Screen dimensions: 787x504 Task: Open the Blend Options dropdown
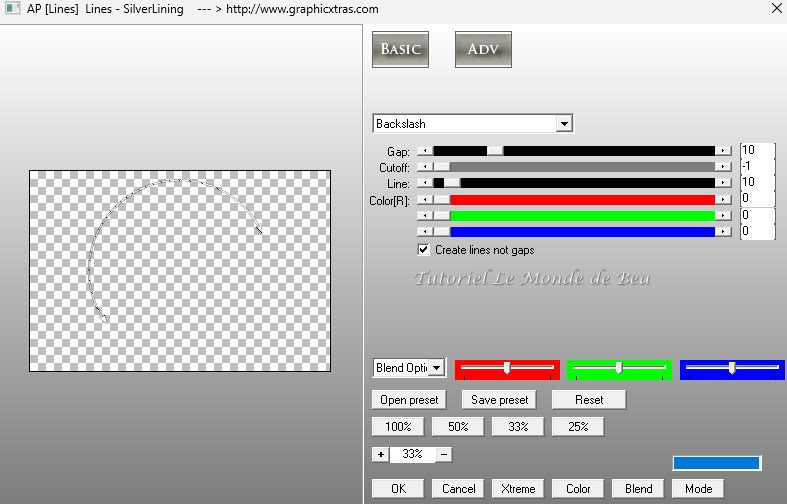tap(437, 368)
